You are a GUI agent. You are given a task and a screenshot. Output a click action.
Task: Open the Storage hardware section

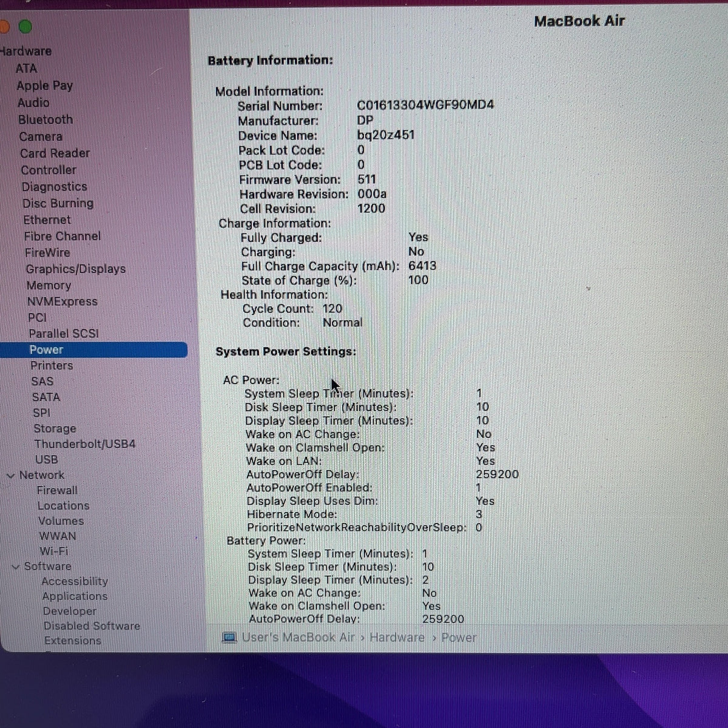[x=55, y=428]
